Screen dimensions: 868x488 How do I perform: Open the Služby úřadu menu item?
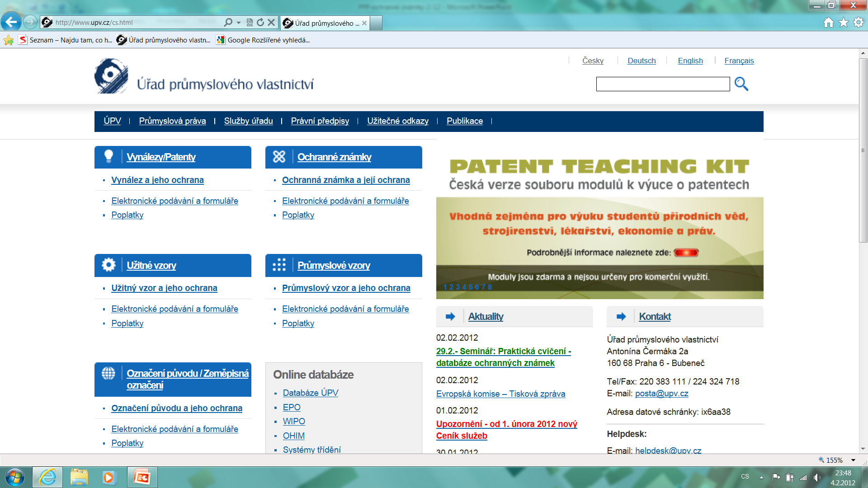[x=248, y=121]
